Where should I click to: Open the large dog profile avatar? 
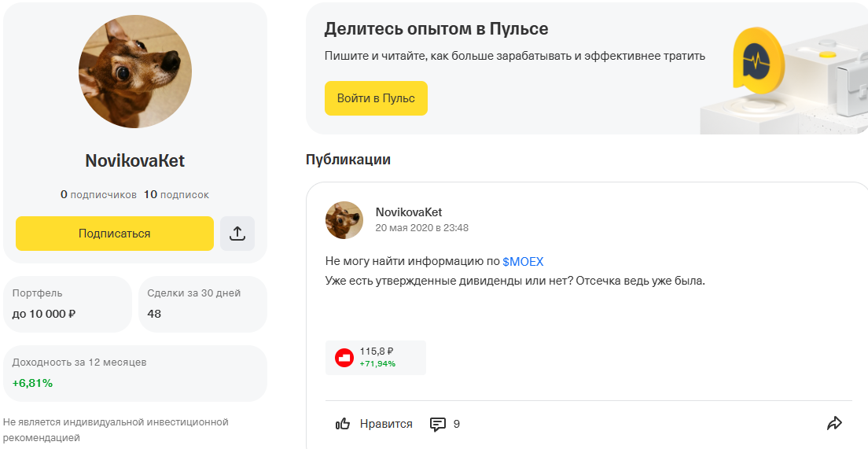point(135,72)
